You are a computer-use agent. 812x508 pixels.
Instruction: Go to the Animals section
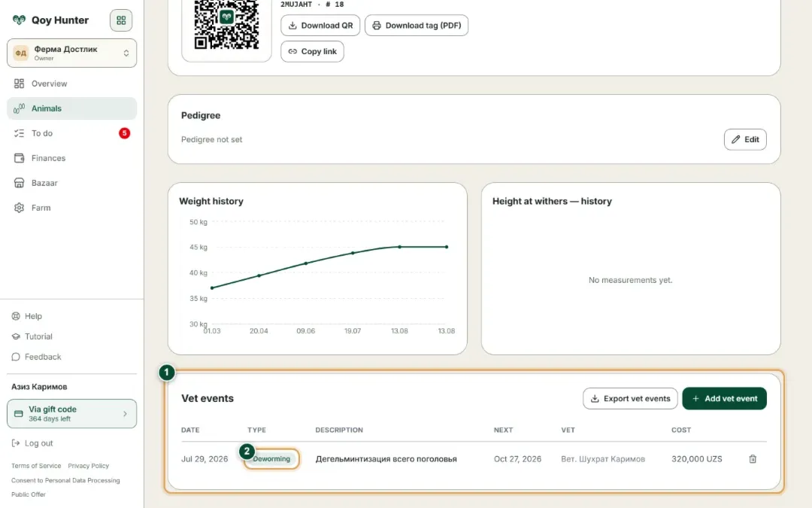(72, 108)
